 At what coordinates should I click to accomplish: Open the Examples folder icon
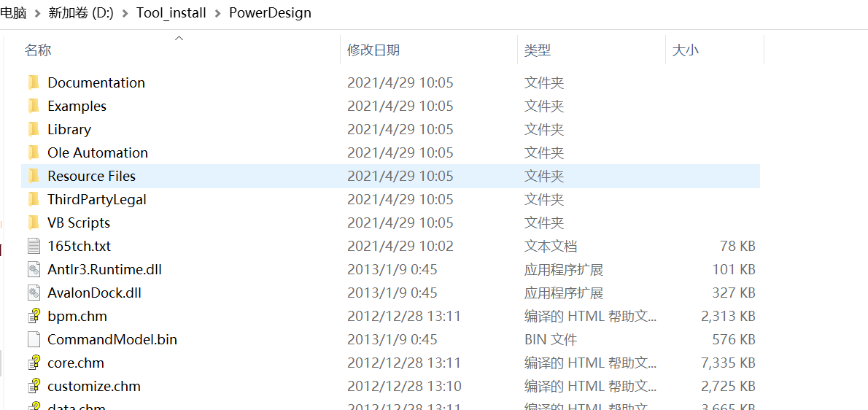pos(34,106)
